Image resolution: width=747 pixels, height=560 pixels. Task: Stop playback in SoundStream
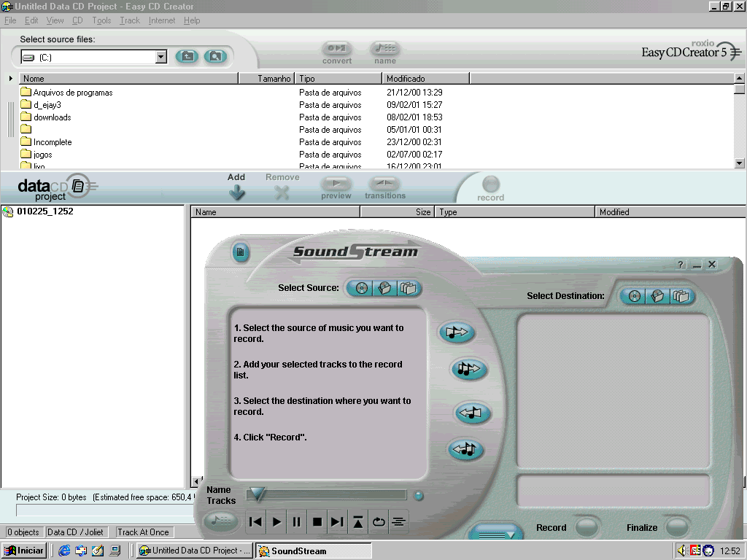pos(317,522)
